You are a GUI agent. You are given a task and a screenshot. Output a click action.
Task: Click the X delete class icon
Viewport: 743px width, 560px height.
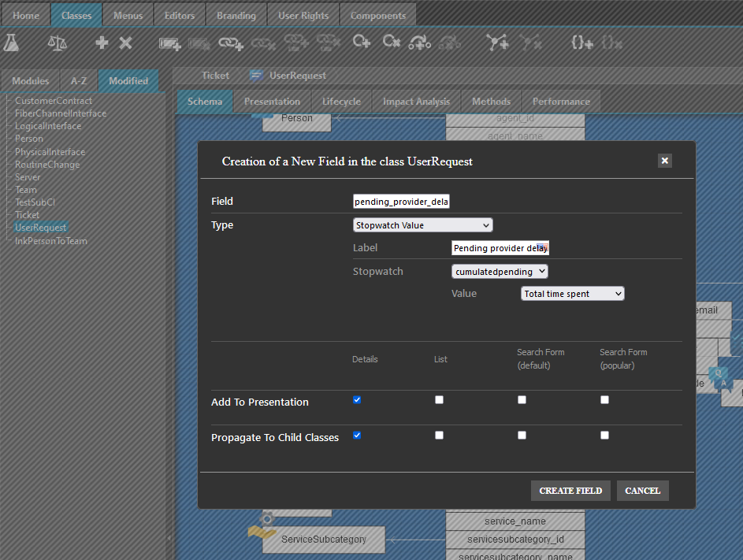(125, 43)
